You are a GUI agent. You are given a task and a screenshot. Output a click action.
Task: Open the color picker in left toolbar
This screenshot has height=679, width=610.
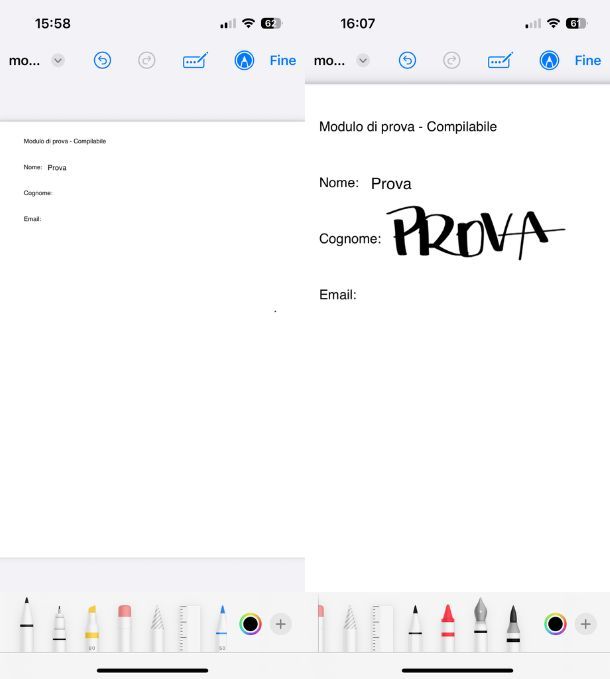pos(250,624)
